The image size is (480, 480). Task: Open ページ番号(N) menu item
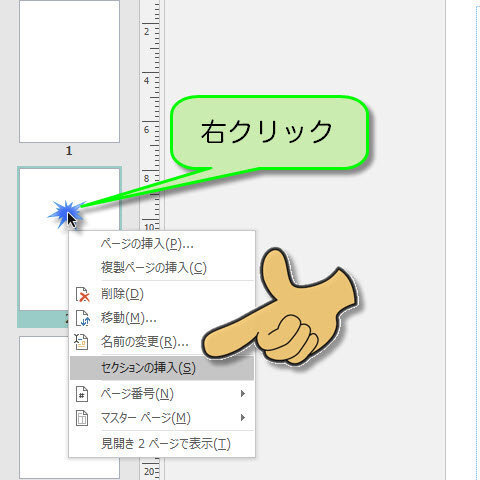[162, 394]
